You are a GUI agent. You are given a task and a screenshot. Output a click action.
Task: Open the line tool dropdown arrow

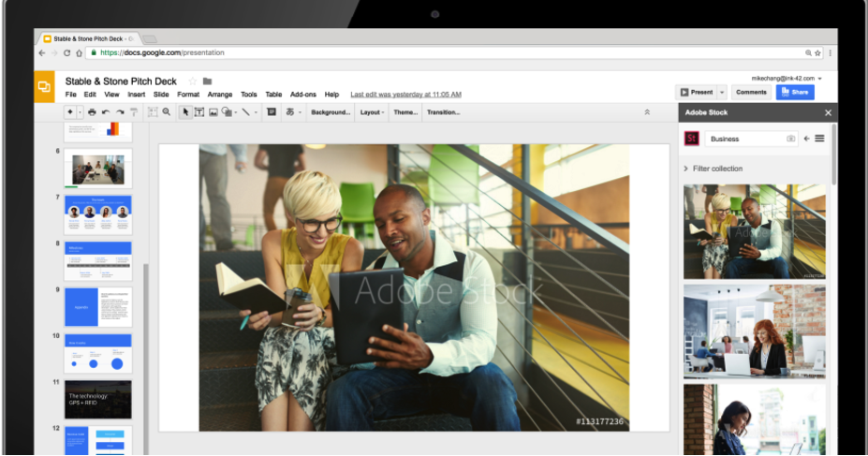point(256,112)
